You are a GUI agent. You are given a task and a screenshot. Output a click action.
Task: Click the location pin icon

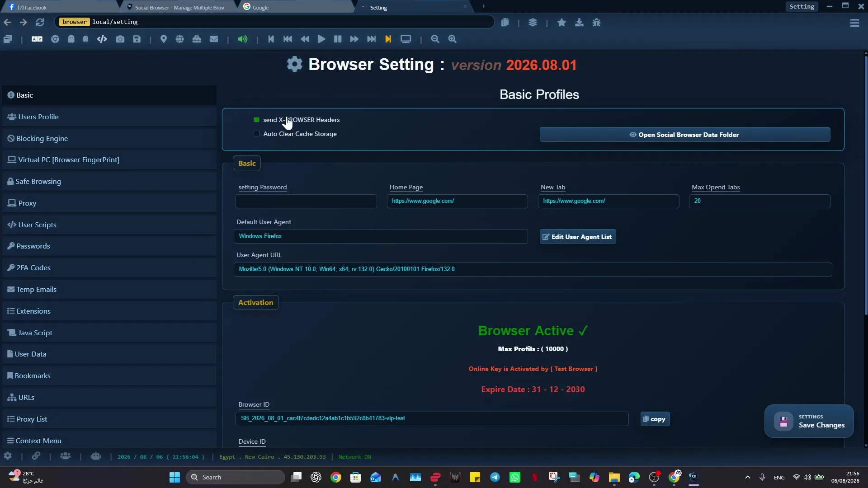click(x=164, y=39)
